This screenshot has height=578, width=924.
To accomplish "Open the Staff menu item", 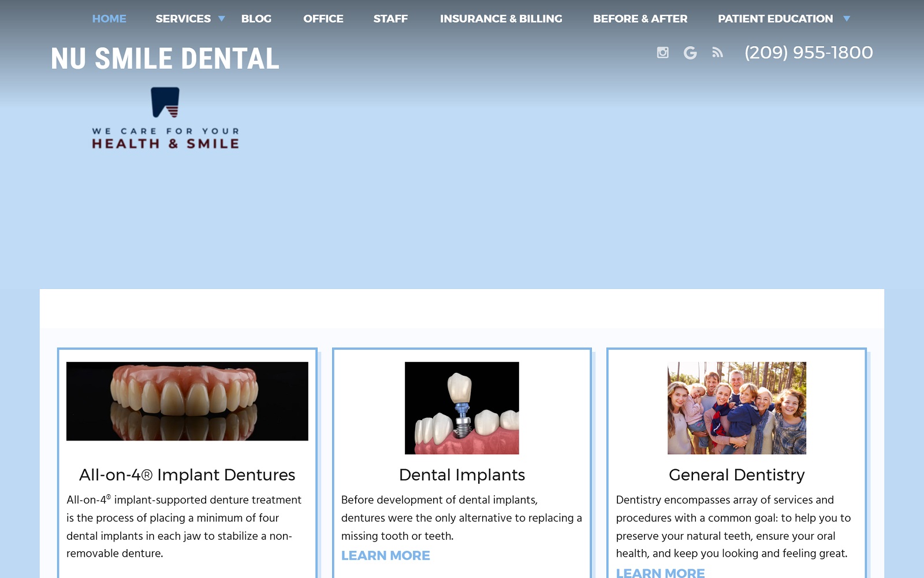I will click(390, 19).
